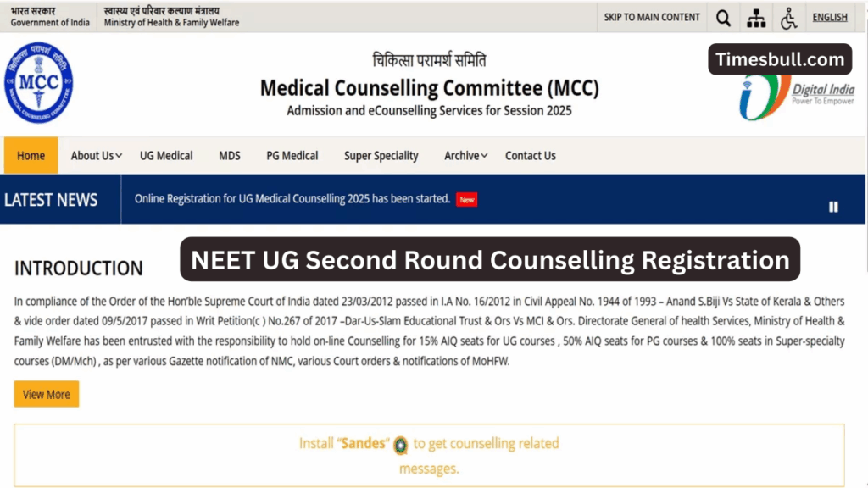Click the View More button
The image size is (868, 488).
(x=46, y=394)
